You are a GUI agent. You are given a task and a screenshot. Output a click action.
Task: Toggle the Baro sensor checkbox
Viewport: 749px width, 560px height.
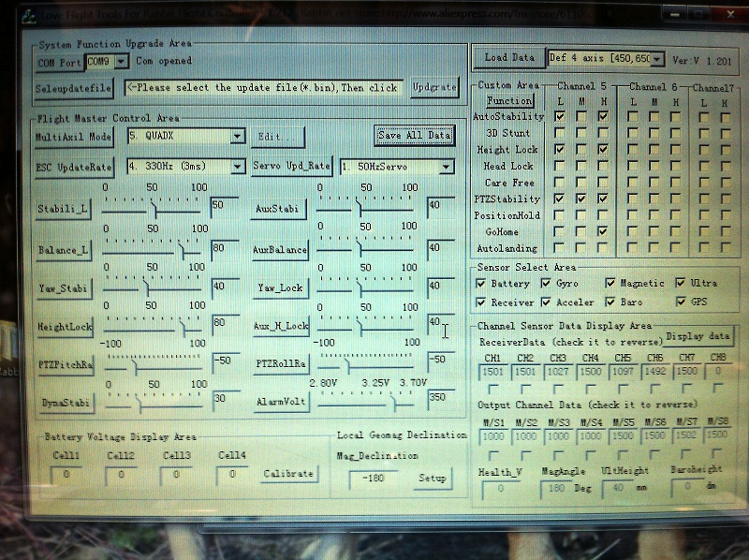coord(611,302)
